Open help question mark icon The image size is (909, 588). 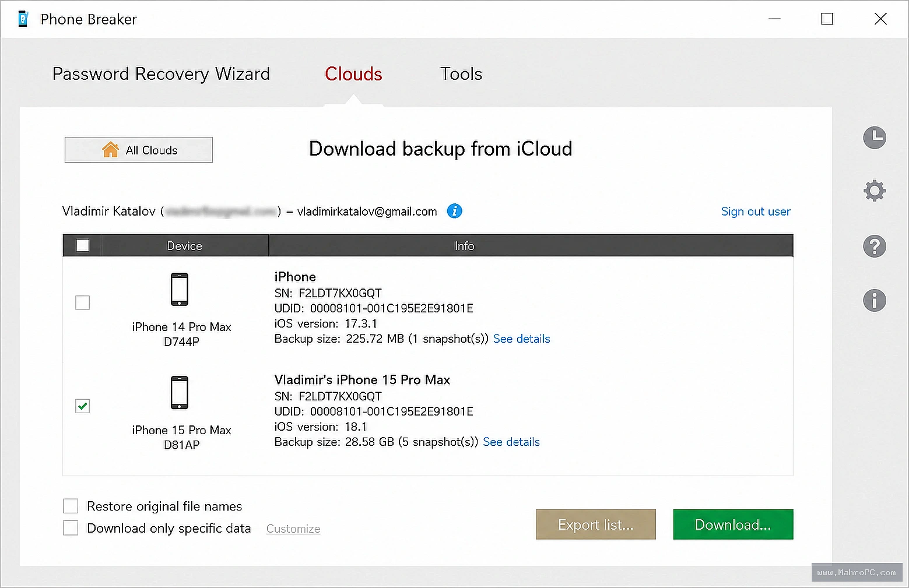(x=874, y=247)
